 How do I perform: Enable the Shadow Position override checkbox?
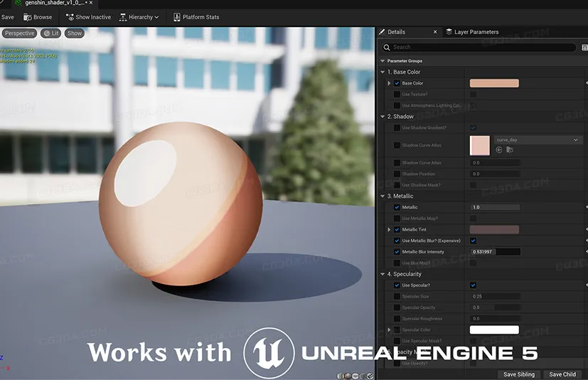point(397,174)
